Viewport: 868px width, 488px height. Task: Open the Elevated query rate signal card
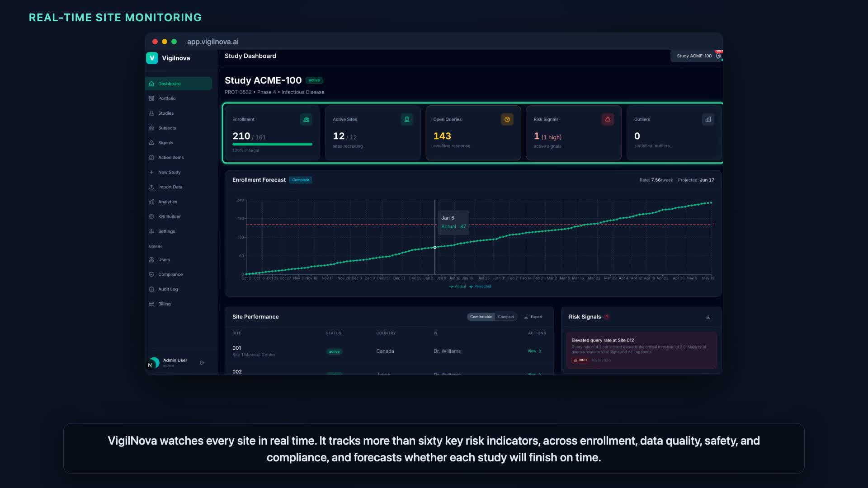pos(641,350)
